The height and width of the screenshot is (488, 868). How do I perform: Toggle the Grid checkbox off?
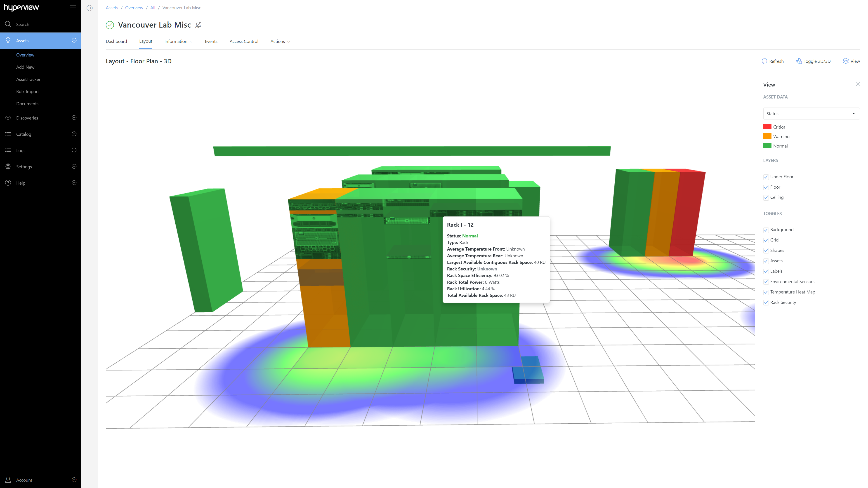click(766, 240)
